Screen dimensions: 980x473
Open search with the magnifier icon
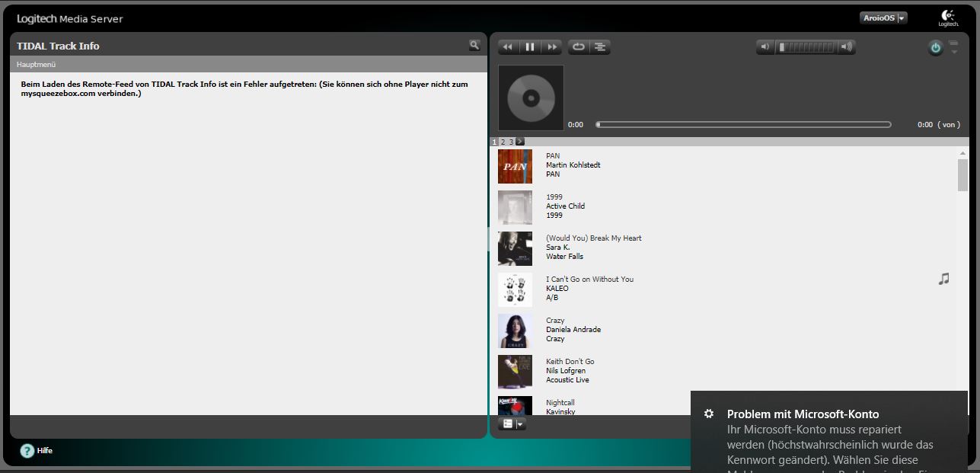tap(474, 45)
